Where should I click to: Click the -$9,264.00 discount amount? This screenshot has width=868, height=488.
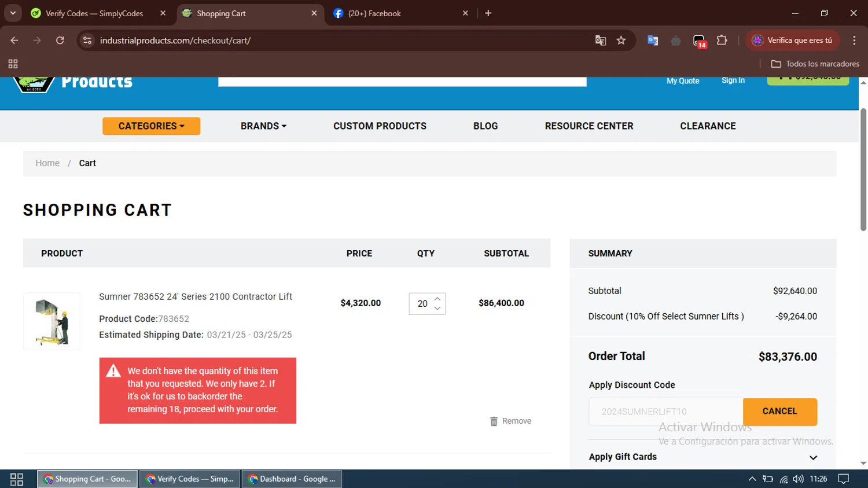pos(796,317)
